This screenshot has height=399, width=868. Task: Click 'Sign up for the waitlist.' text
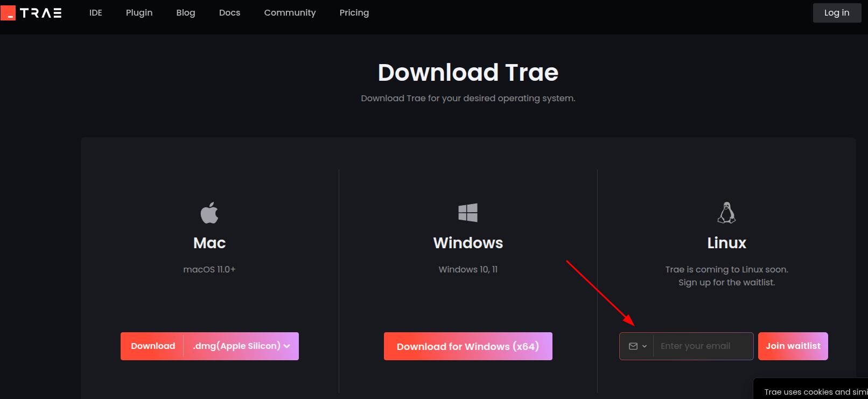point(726,282)
